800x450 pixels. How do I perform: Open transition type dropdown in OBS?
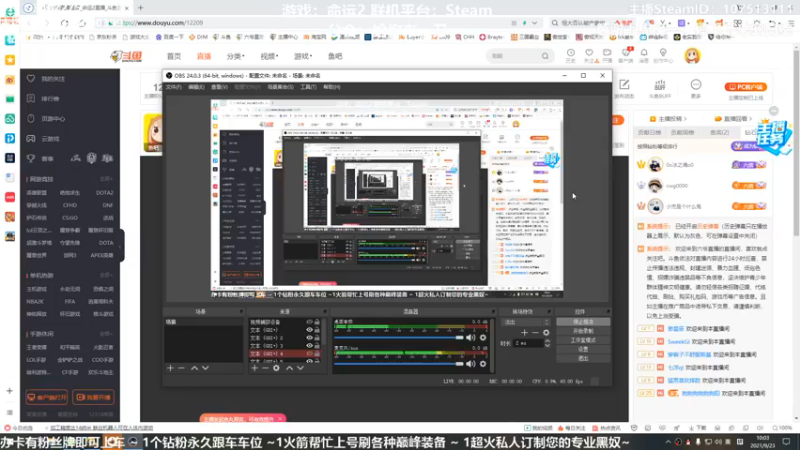(x=526, y=322)
